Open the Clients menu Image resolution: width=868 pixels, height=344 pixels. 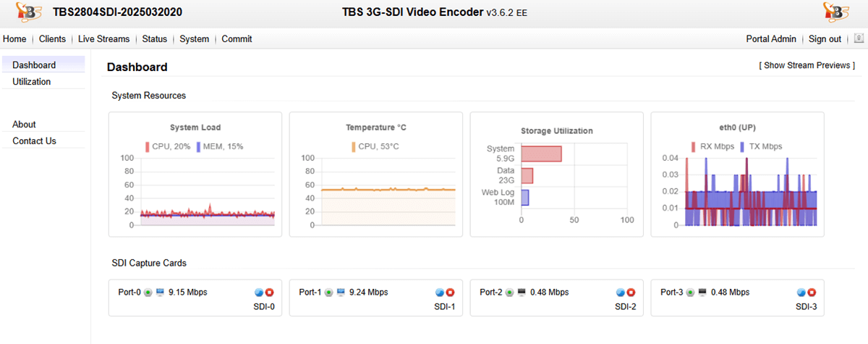pyautogui.click(x=52, y=39)
